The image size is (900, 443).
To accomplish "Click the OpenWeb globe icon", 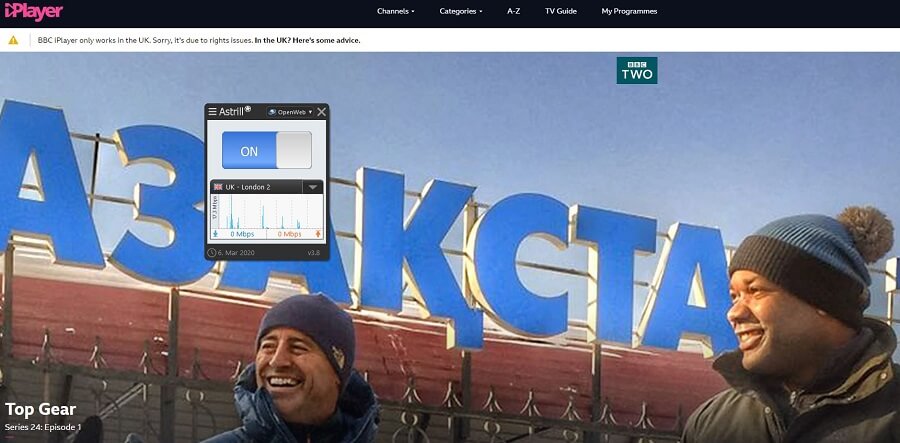I will (273, 112).
